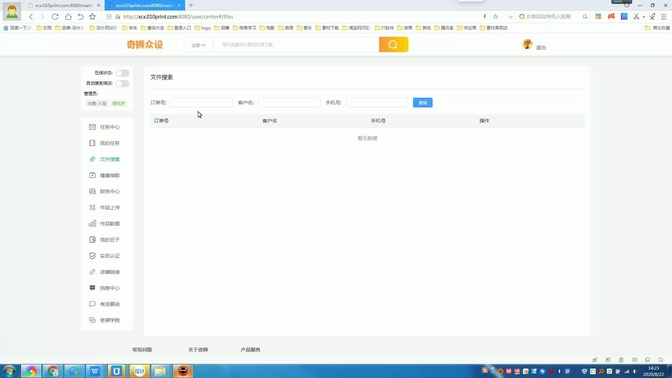Expand the 全部 search category dropdown
Screen dimensions: 672x378
[x=198, y=45]
